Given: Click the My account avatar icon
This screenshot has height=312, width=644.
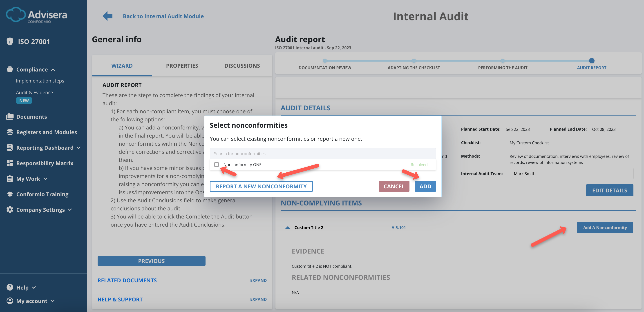Looking at the screenshot, I should point(10,301).
